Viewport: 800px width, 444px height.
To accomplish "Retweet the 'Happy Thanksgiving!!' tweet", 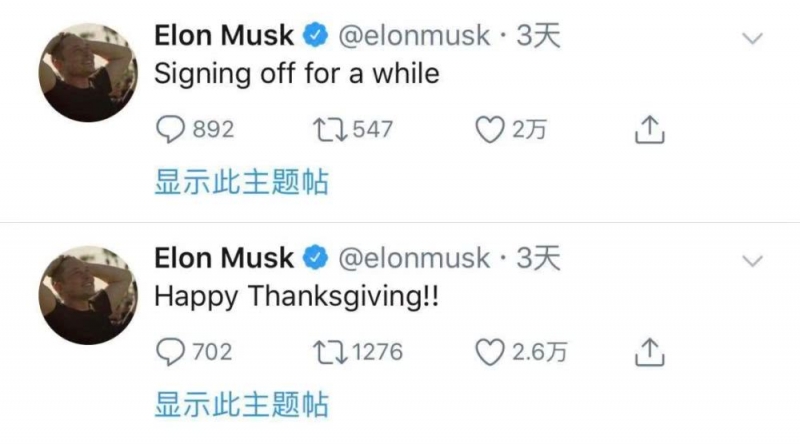I will click(x=330, y=352).
